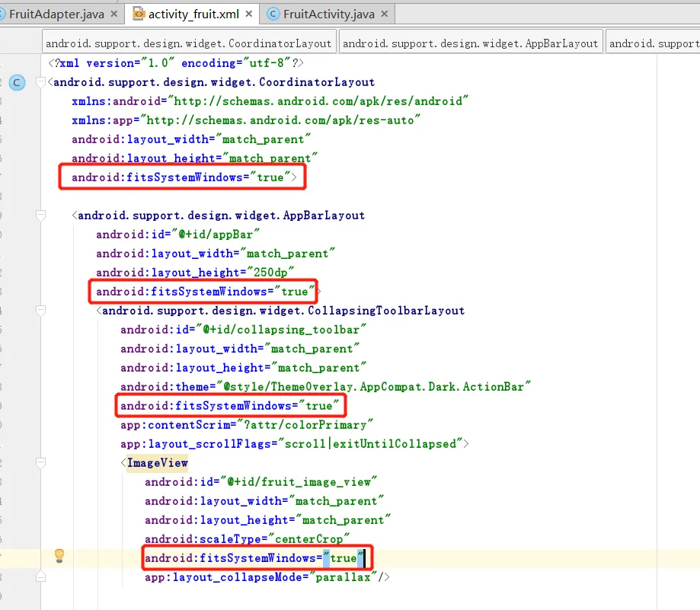Click the layout_height "250dp" value
This screenshot has width=700, height=610.
[270, 272]
